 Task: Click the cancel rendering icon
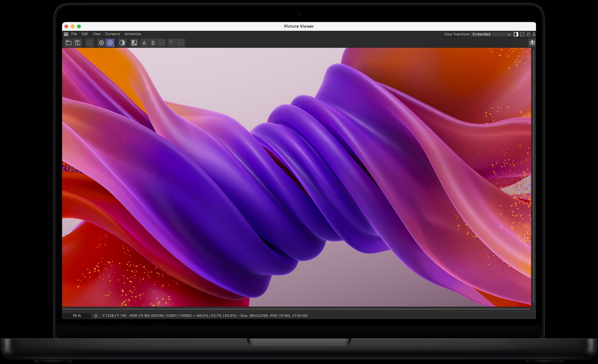(90, 43)
